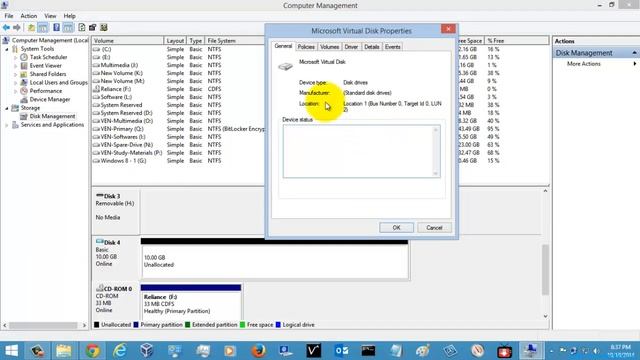Image resolution: width=640 pixels, height=360 pixels.
Task: Click the blue Help question mark icon
Action: pos(56,27)
